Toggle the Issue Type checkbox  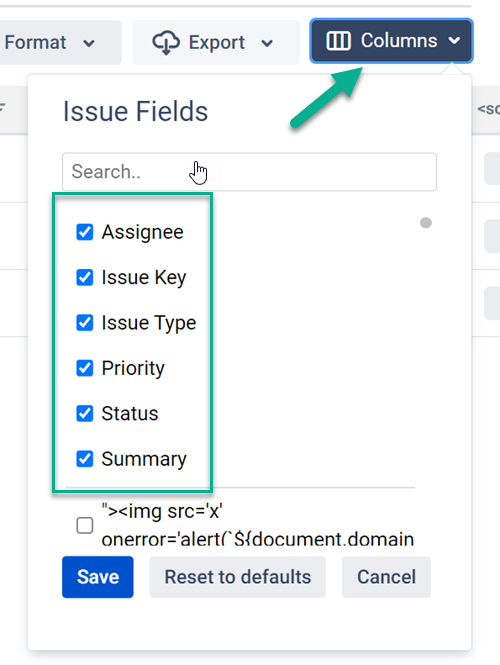85,323
